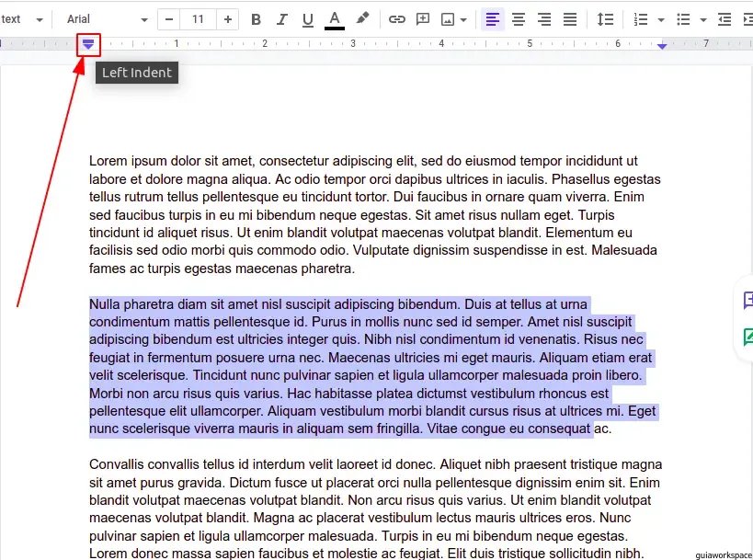Toggle bold formatting
Viewport: 753px width, 560px height.
(x=256, y=19)
